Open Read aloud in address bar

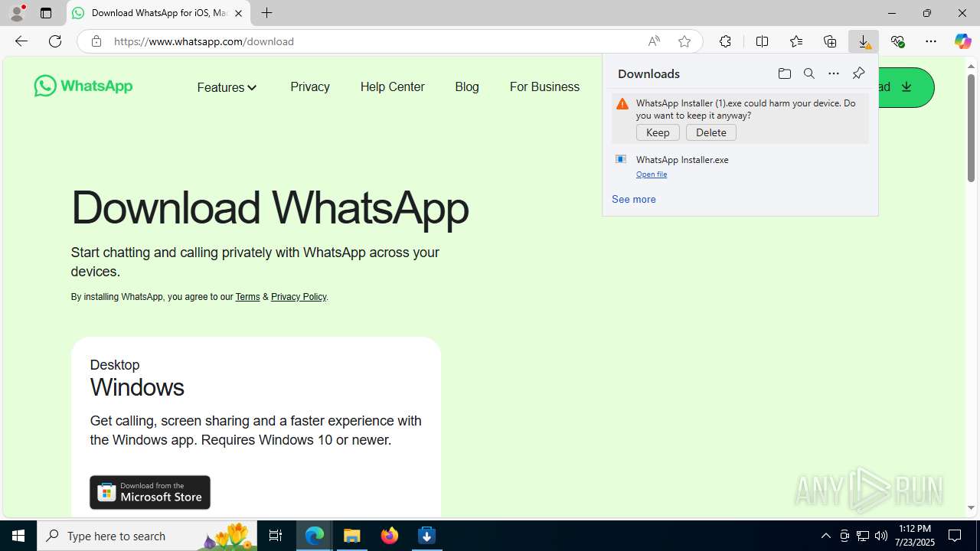[x=654, y=41]
